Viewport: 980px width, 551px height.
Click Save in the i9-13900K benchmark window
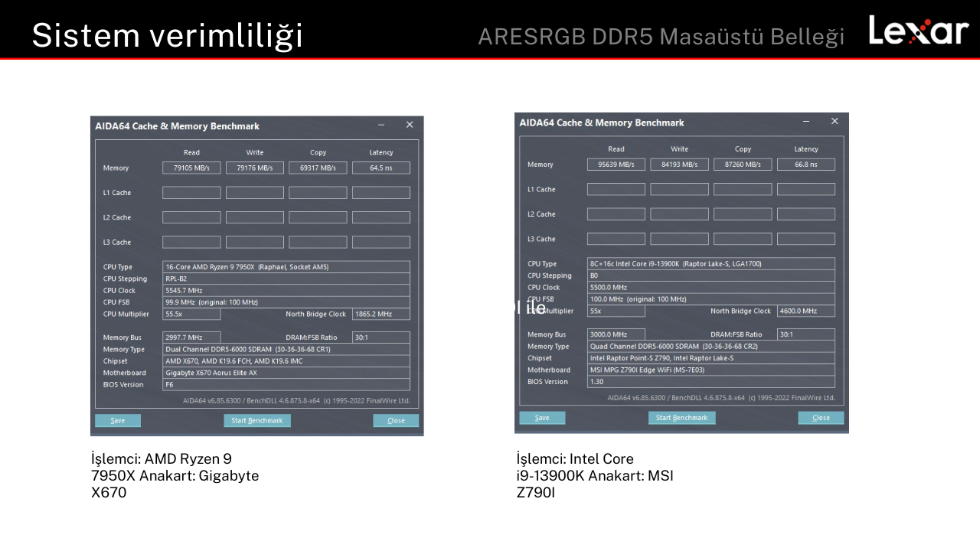point(542,418)
